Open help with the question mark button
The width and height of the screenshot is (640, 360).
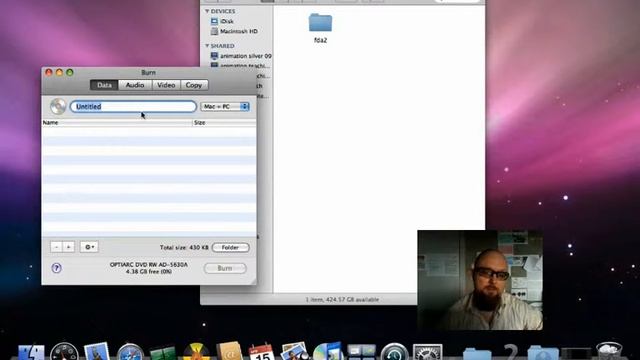point(56,268)
